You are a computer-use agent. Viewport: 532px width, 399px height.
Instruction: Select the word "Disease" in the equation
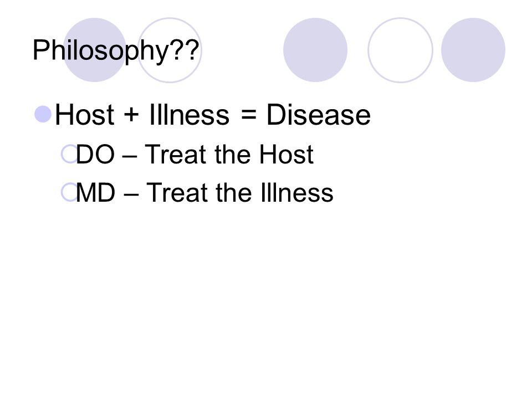pos(318,115)
